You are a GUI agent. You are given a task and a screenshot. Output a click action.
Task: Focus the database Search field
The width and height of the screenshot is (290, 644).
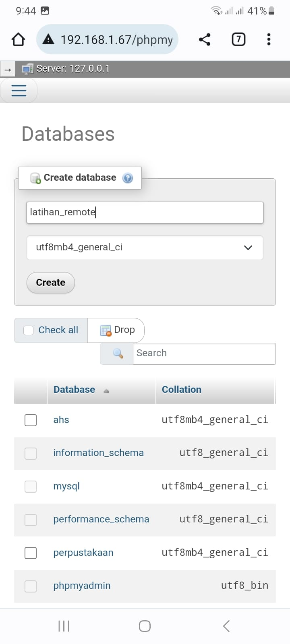(204, 353)
